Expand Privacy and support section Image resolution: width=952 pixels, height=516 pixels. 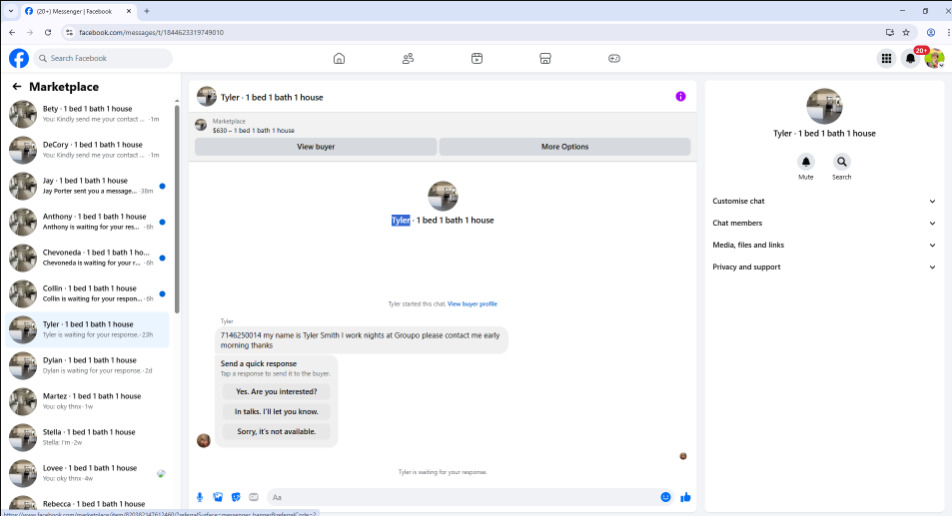pos(824,266)
